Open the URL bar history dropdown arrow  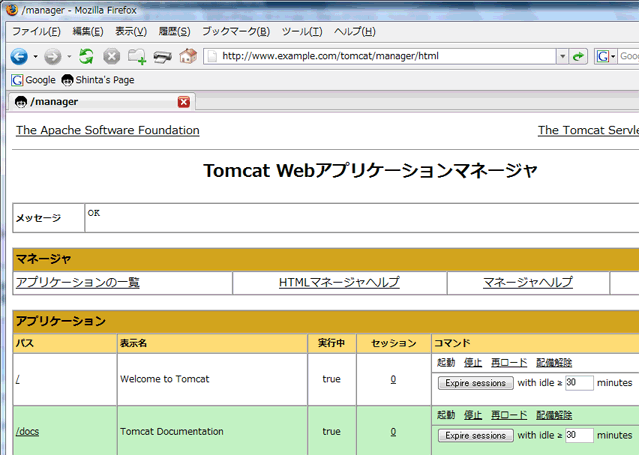[563, 56]
